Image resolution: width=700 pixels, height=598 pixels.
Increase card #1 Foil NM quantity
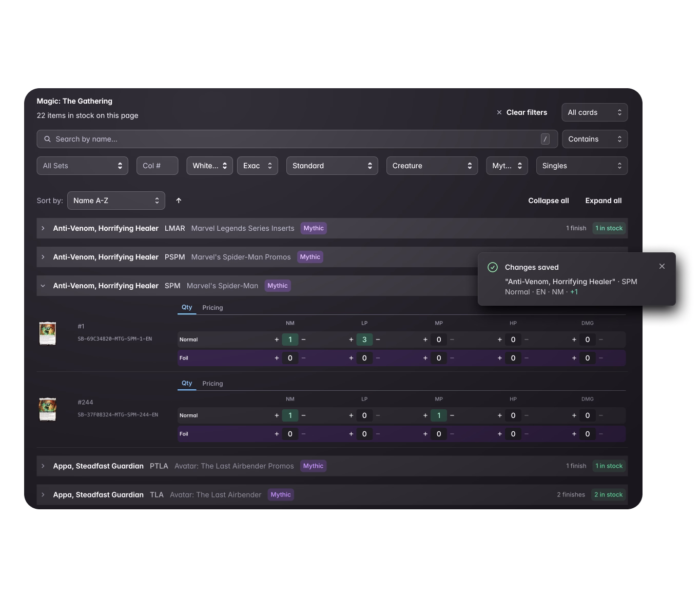point(277,358)
